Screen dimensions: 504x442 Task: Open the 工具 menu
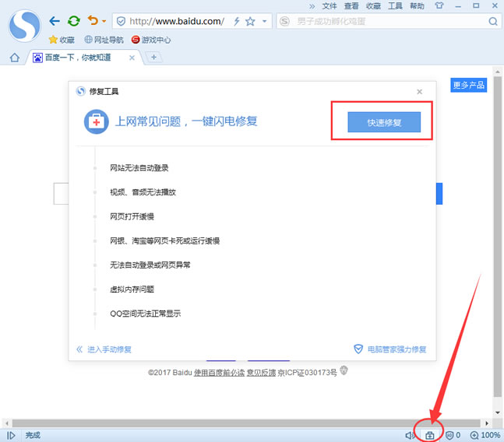(395, 6)
